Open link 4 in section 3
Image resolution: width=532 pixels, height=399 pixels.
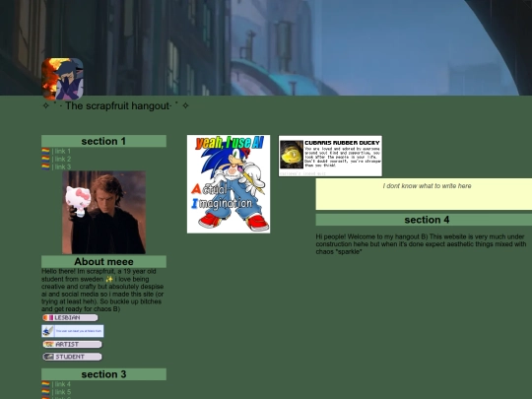63,384
